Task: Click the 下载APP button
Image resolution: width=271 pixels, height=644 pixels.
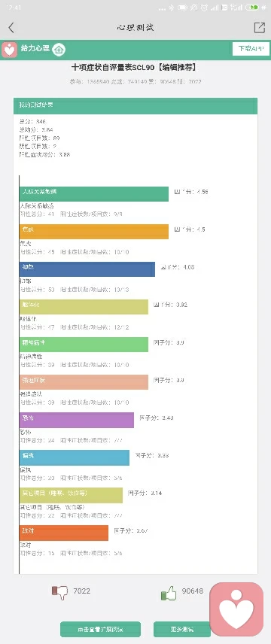Action: (248, 49)
